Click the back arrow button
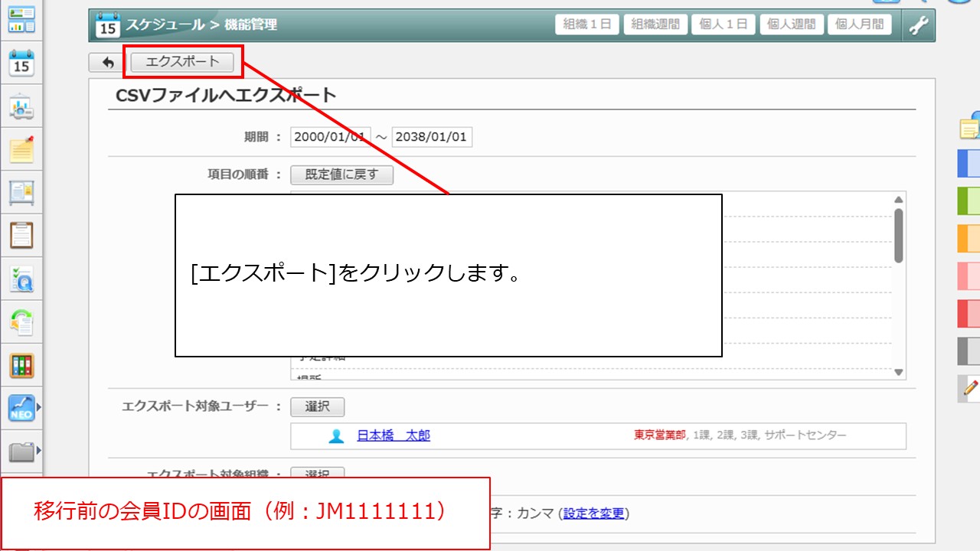The width and height of the screenshot is (980, 551). tap(108, 63)
